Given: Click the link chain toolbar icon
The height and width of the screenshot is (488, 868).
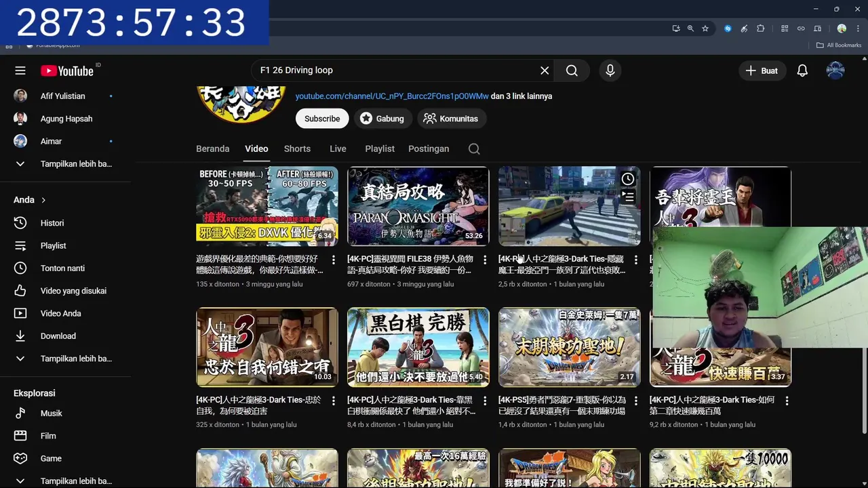Looking at the screenshot, I should tap(801, 28).
